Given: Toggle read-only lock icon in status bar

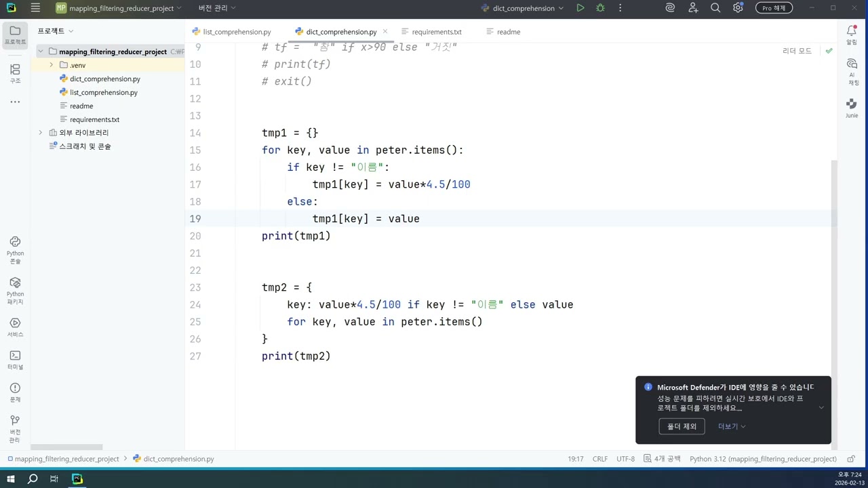Looking at the screenshot, I should [851, 459].
